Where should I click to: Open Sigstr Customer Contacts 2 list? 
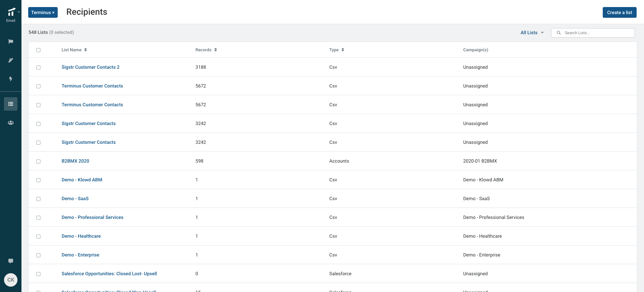pyautogui.click(x=91, y=67)
